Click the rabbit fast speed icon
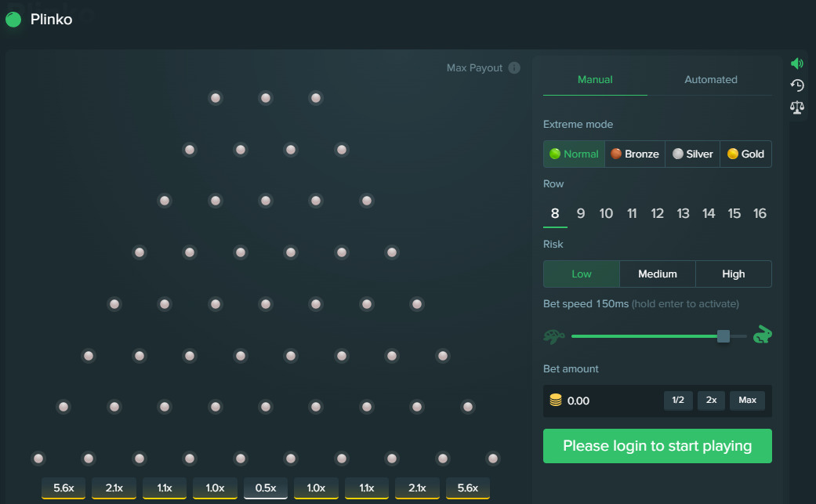816x504 pixels. point(761,335)
